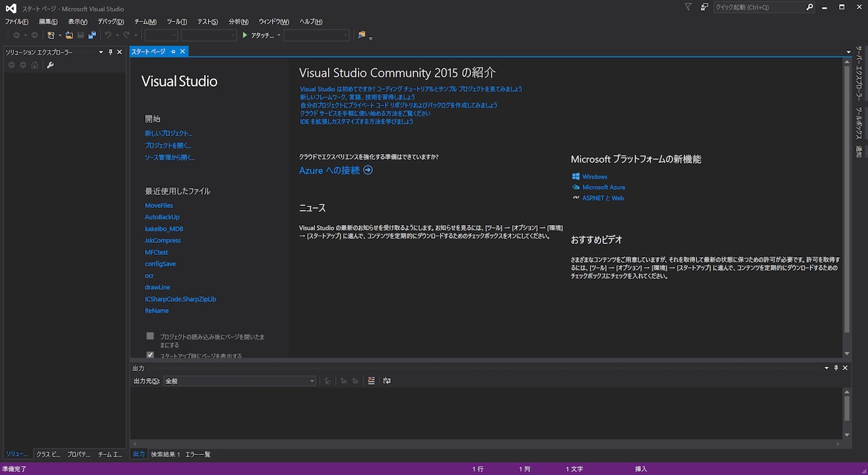Screen dimensions: 868x475
Task: Switch to the Error List tab
Action: tap(198, 454)
